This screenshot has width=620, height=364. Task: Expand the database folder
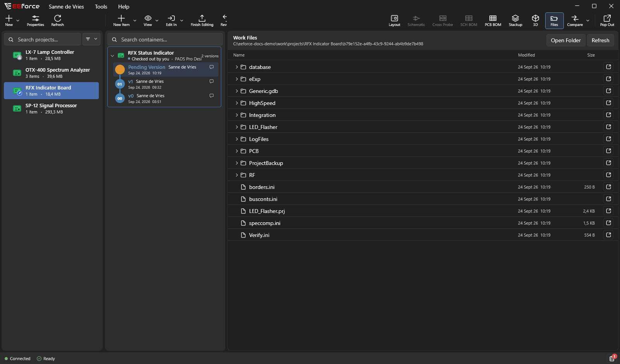tap(237, 67)
